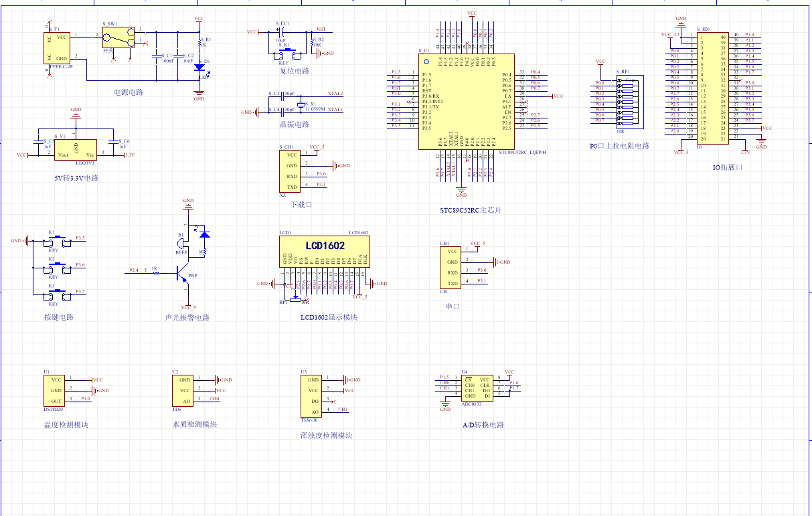Click the PNP transistor symbol
Screen dimensions: 812x516
point(182,272)
